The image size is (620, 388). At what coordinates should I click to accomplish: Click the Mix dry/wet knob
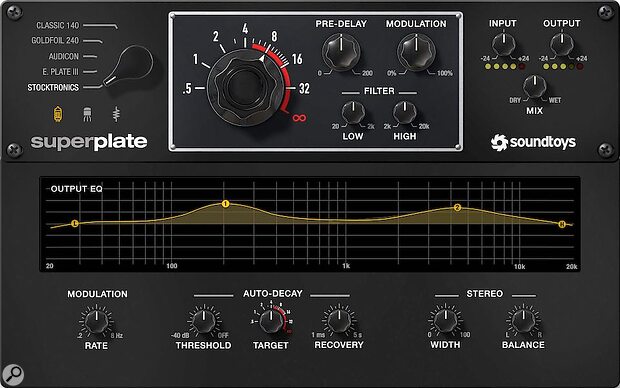[535, 87]
